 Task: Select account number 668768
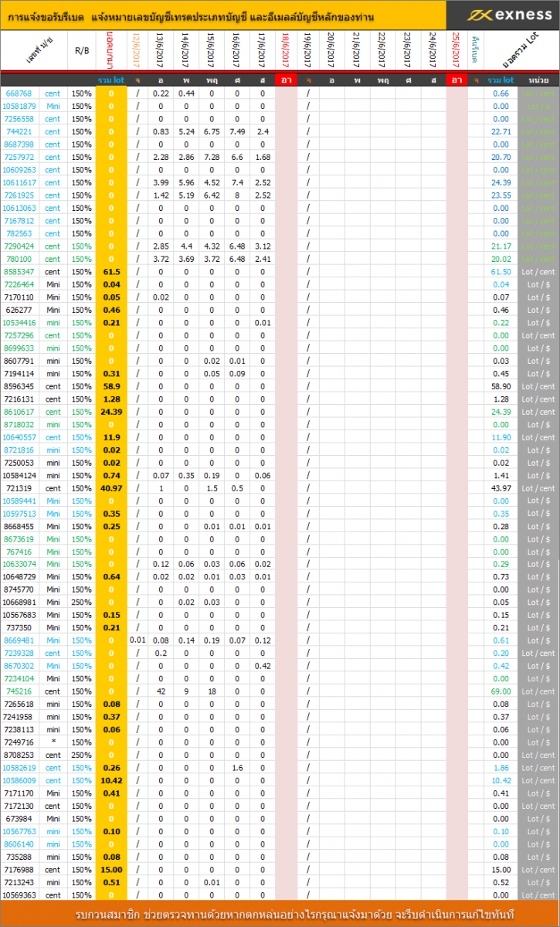point(19,93)
